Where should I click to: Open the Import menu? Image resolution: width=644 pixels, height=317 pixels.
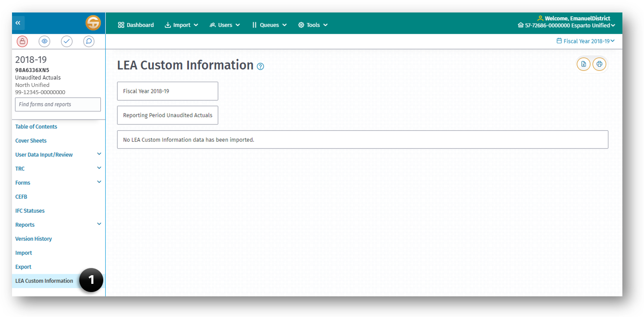click(181, 24)
